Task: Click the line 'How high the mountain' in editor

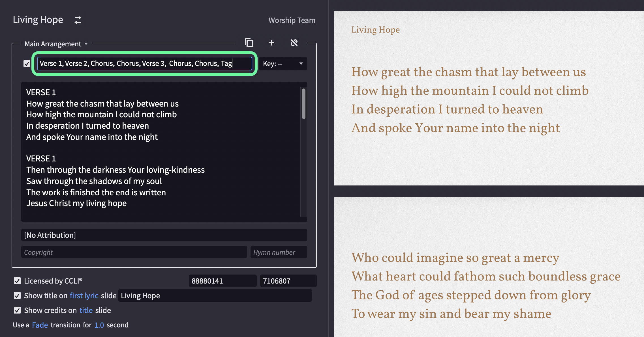Action: pyautogui.click(x=101, y=115)
